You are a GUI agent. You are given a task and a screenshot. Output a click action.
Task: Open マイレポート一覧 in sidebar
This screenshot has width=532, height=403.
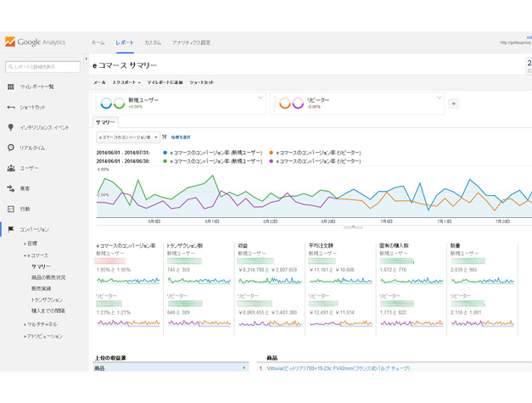[x=36, y=87]
